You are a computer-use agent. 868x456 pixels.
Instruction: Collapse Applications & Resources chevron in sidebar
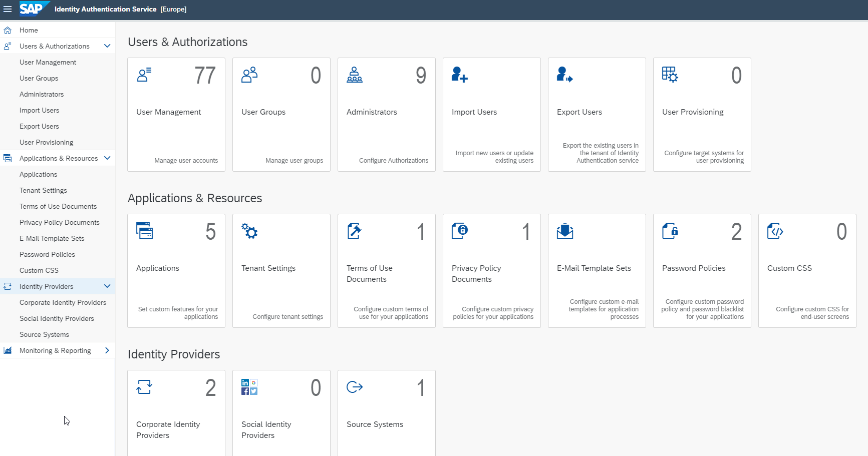tap(107, 158)
